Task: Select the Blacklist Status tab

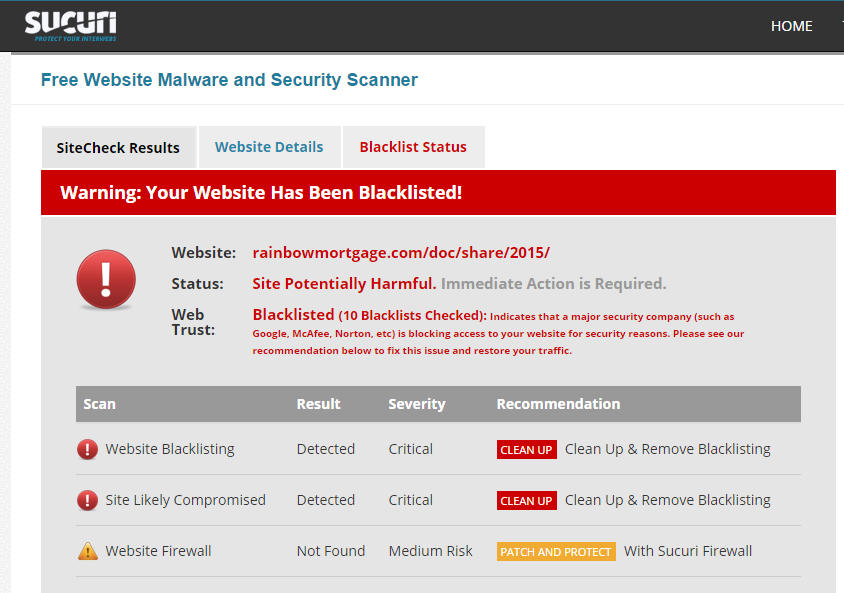Action: click(x=413, y=147)
